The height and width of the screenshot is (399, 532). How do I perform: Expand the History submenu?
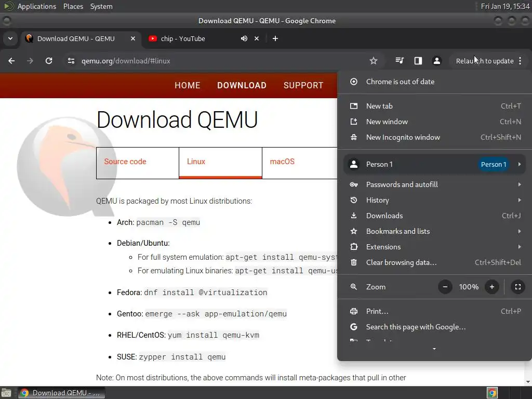point(435,200)
